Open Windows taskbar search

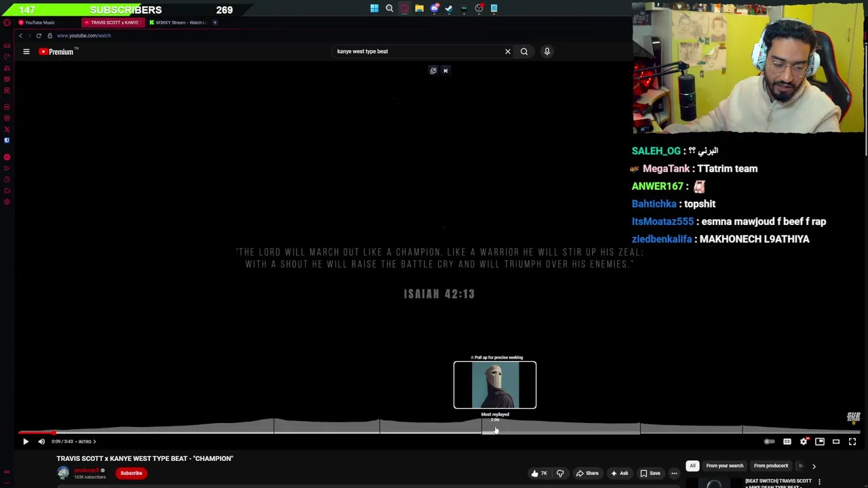click(389, 8)
